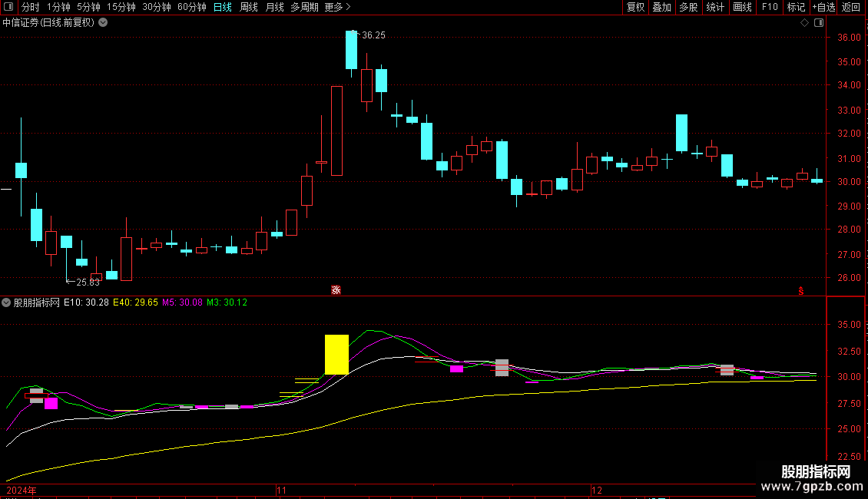This screenshot has height=499, width=868.
Task: Click the diamond icon above the price axis
Action: coord(804,23)
